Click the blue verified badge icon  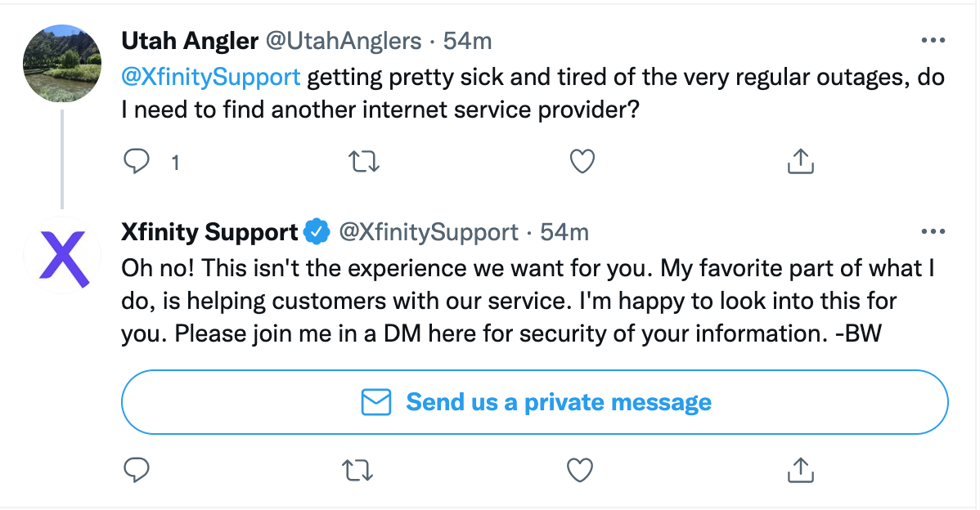(316, 233)
